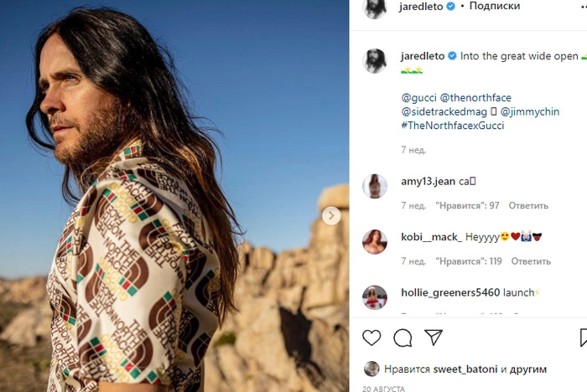The height and width of the screenshot is (392, 587).
Task: Like the post with heart icon
Action: point(371,338)
